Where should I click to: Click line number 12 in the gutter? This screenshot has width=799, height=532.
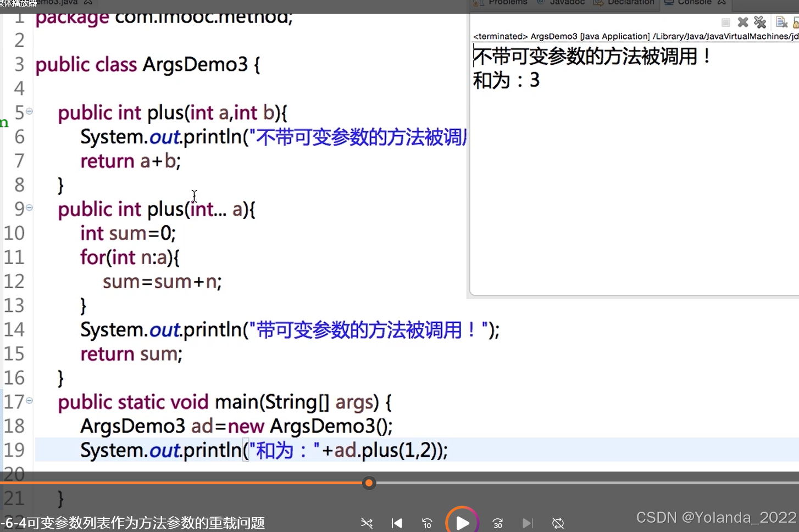pyautogui.click(x=14, y=282)
